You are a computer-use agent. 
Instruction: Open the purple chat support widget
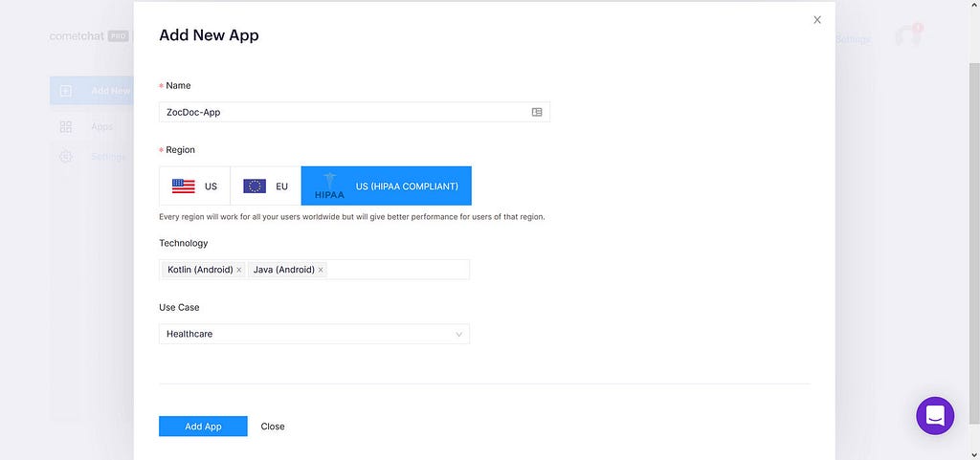(935, 416)
